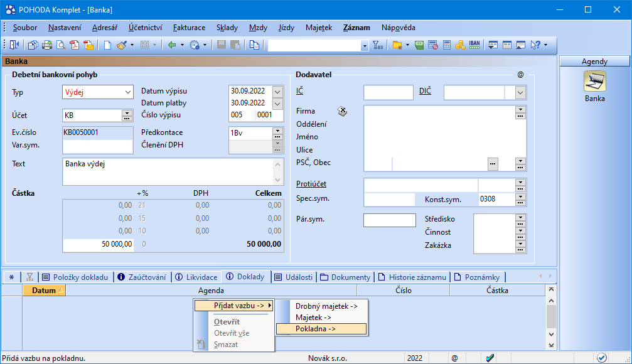
Task: Send the PDF by e-mail icon
Action: 88,45
